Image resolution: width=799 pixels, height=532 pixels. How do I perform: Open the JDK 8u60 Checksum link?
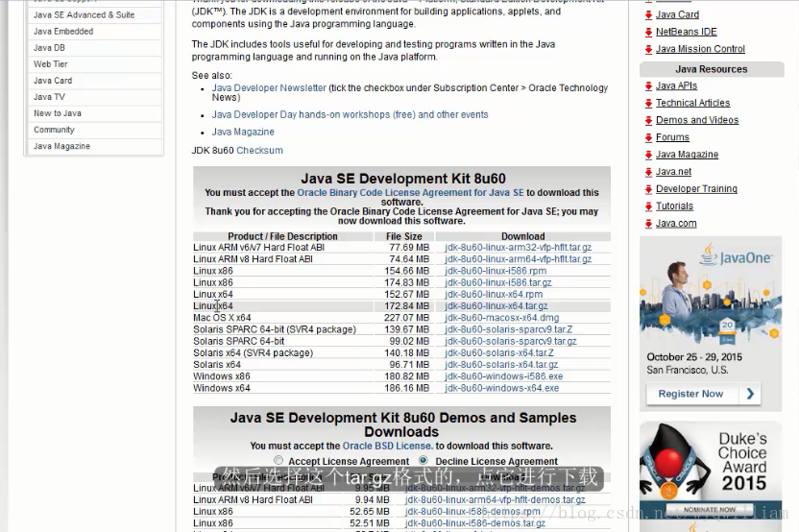point(259,151)
